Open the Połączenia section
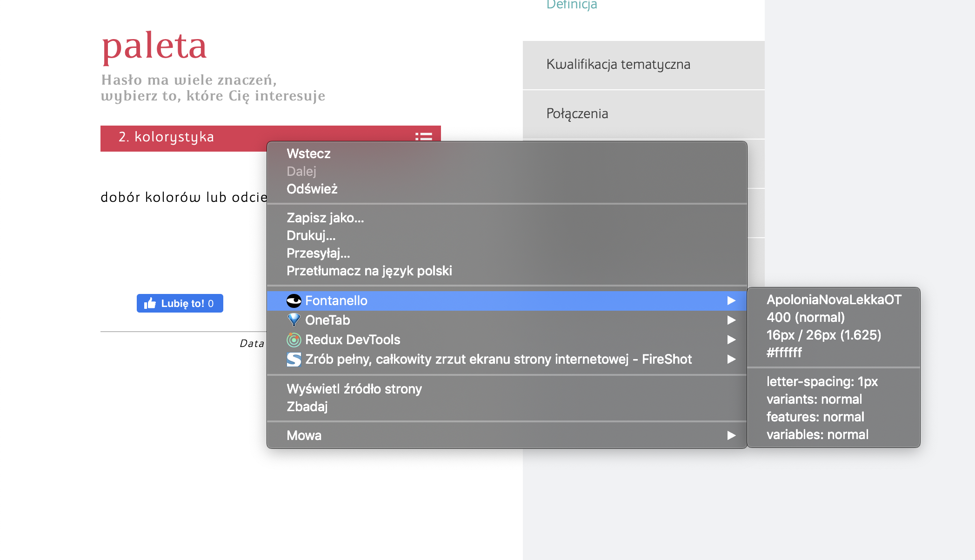Image resolution: width=975 pixels, height=560 pixels. 577,113
